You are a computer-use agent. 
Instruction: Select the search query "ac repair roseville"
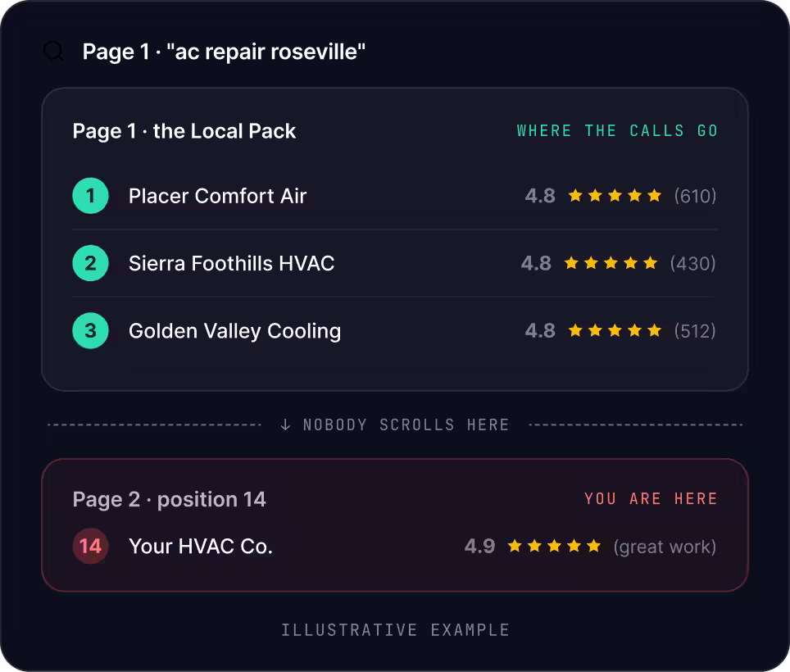pos(266,52)
